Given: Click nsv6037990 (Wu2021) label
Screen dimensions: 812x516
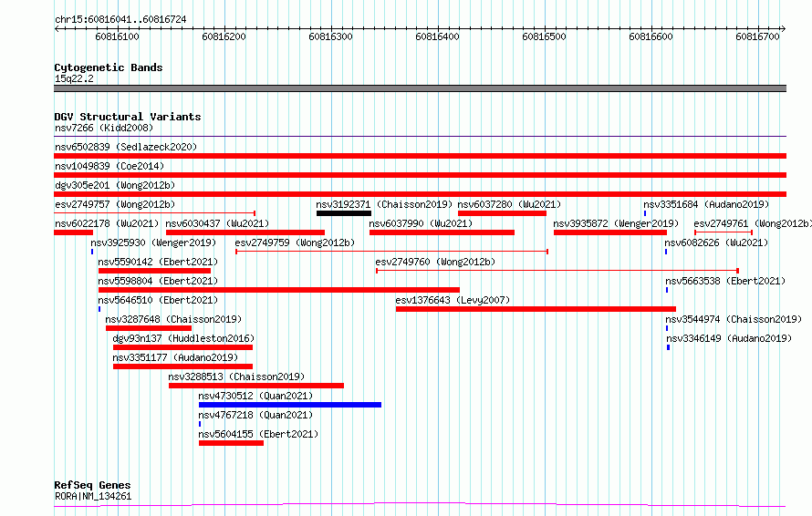Looking at the screenshot, I should click(x=421, y=223).
